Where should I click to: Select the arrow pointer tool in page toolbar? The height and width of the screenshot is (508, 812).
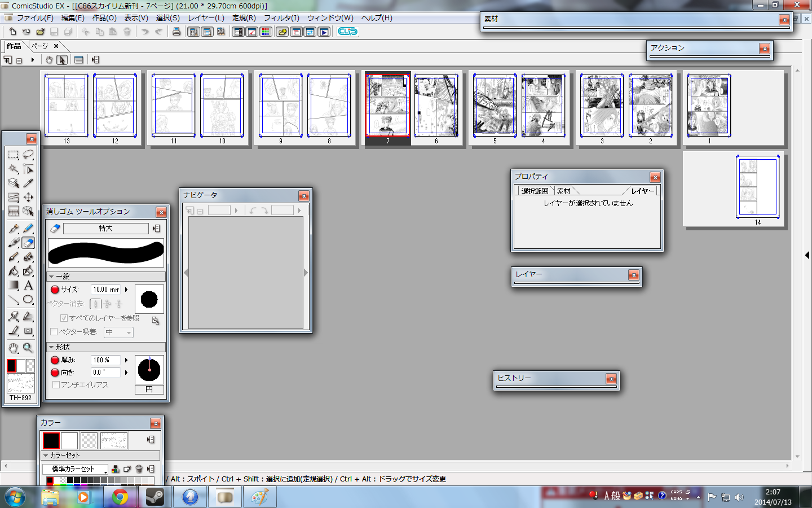[x=63, y=60]
